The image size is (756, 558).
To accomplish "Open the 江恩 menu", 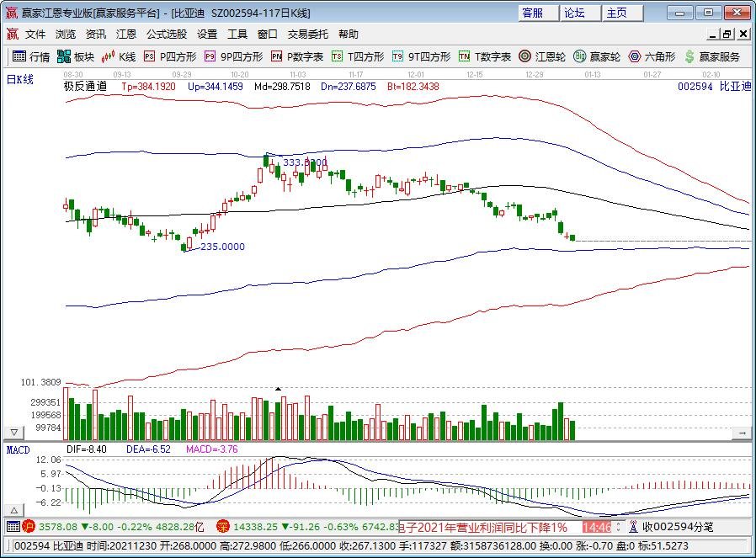I will point(125,35).
